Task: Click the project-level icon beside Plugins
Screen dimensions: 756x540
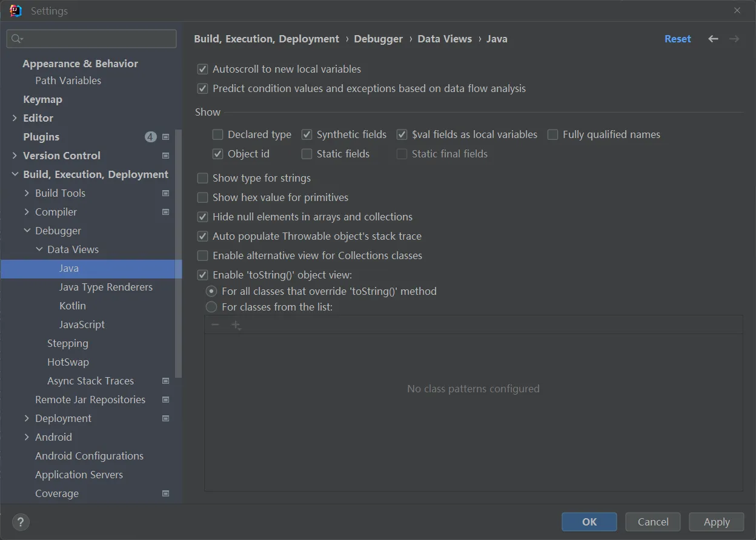Action: pos(166,137)
